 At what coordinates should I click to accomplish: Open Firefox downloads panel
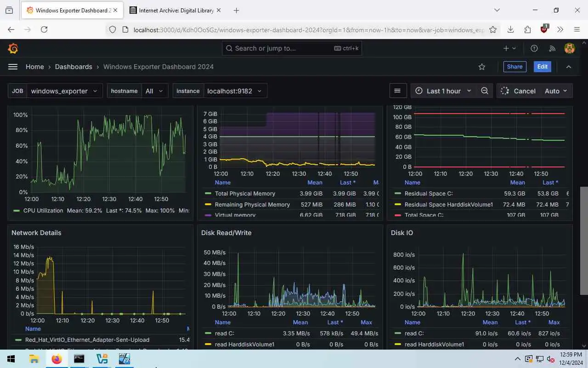[510, 29]
